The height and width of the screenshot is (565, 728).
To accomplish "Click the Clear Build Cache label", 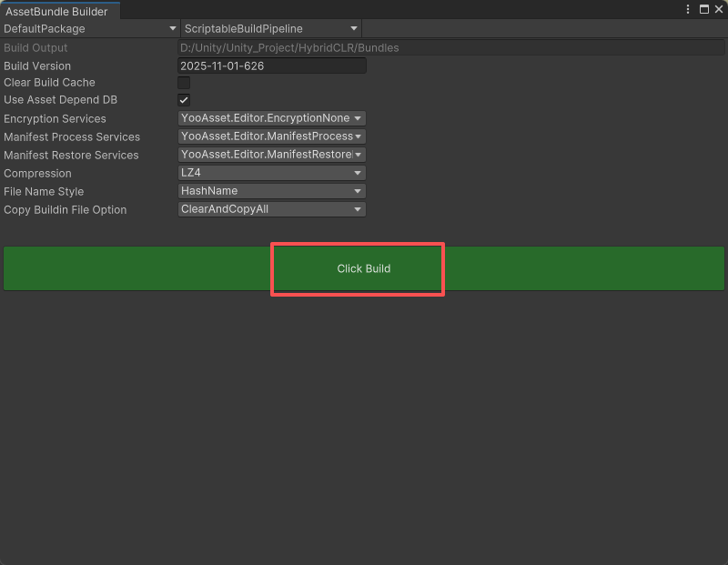I will (50, 82).
